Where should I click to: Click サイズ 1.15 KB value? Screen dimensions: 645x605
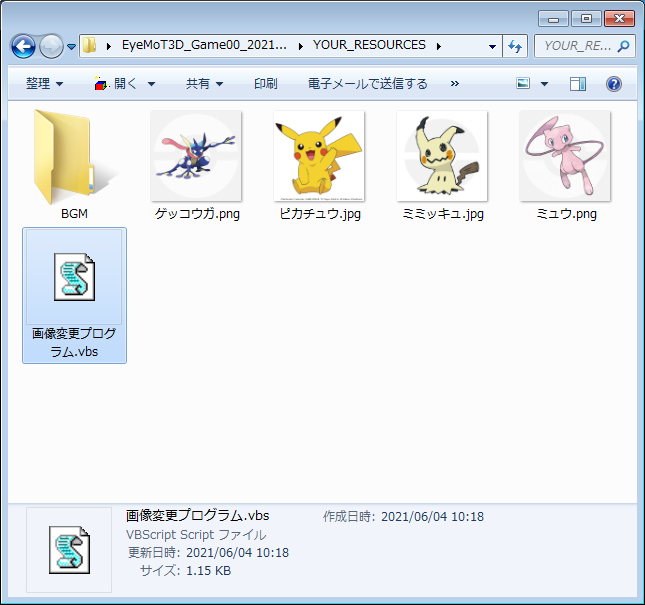click(209, 570)
